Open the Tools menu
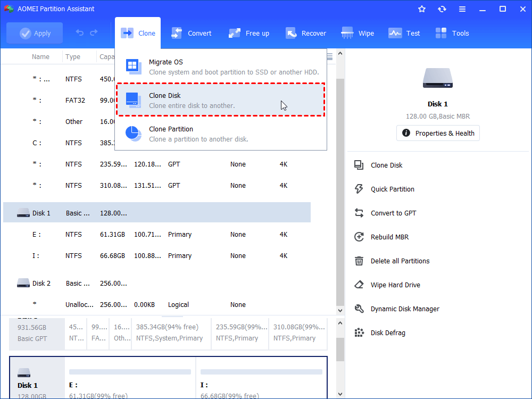 pyautogui.click(x=452, y=33)
